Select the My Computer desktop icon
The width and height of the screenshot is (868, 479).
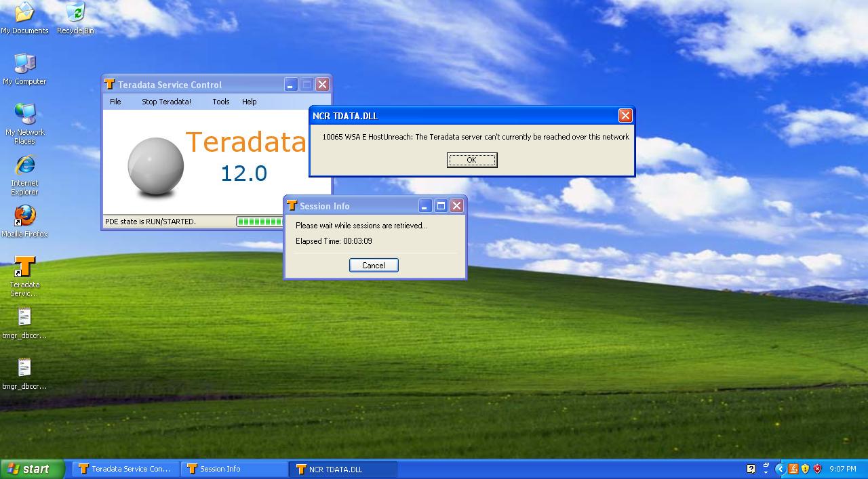tap(24, 68)
